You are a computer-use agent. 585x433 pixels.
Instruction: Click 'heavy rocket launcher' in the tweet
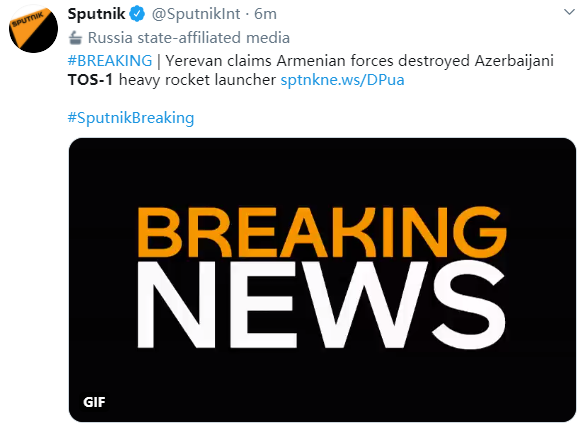pyautogui.click(x=197, y=80)
